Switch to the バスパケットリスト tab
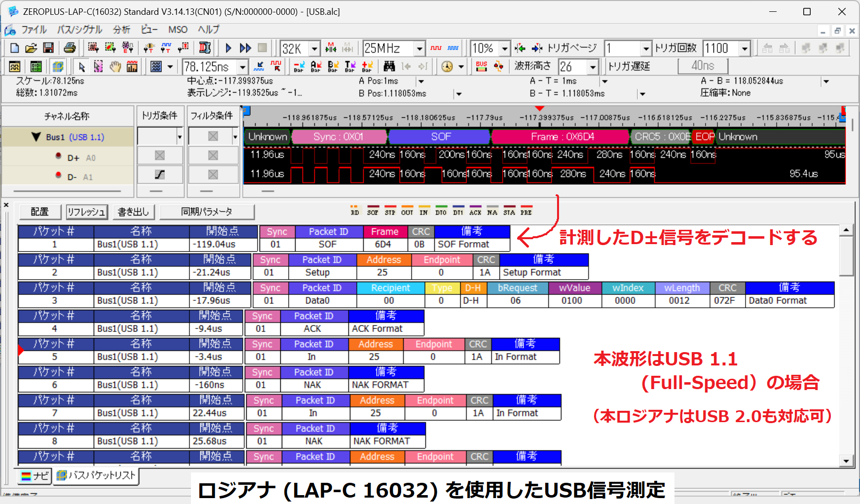The image size is (860, 504). coord(96,476)
